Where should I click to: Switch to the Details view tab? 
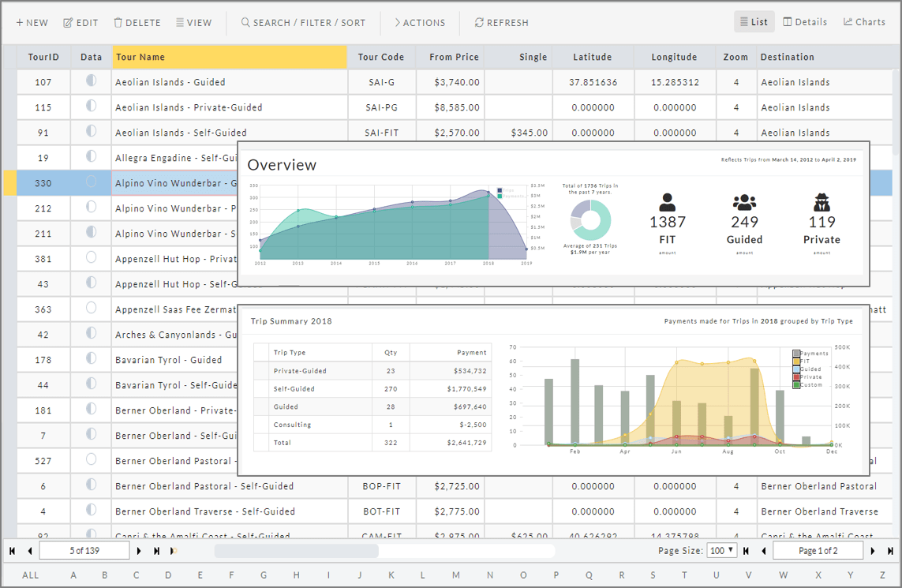point(805,22)
